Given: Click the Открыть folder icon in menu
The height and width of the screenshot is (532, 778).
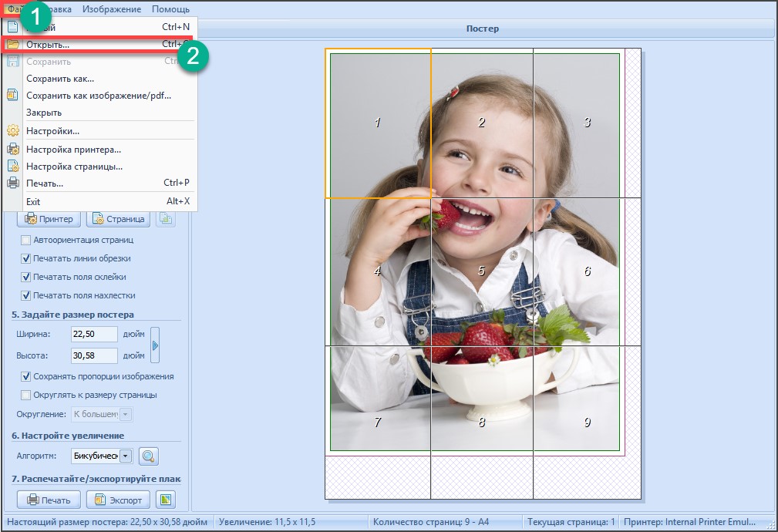Looking at the screenshot, I should click(x=12, y=45).
